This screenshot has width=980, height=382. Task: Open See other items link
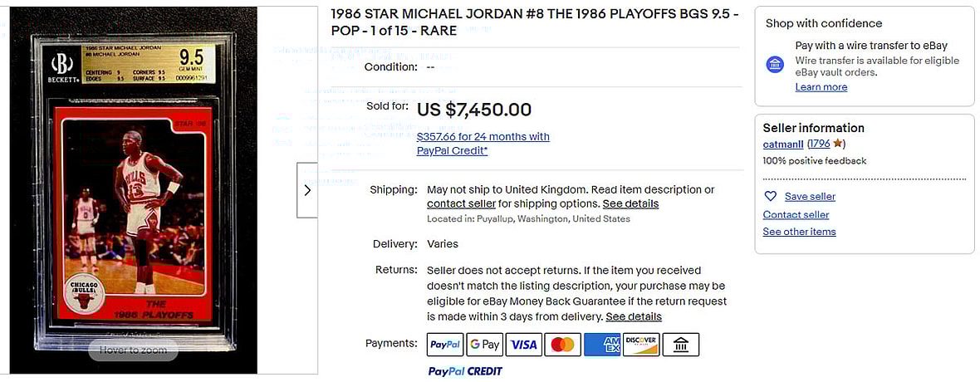799,232
